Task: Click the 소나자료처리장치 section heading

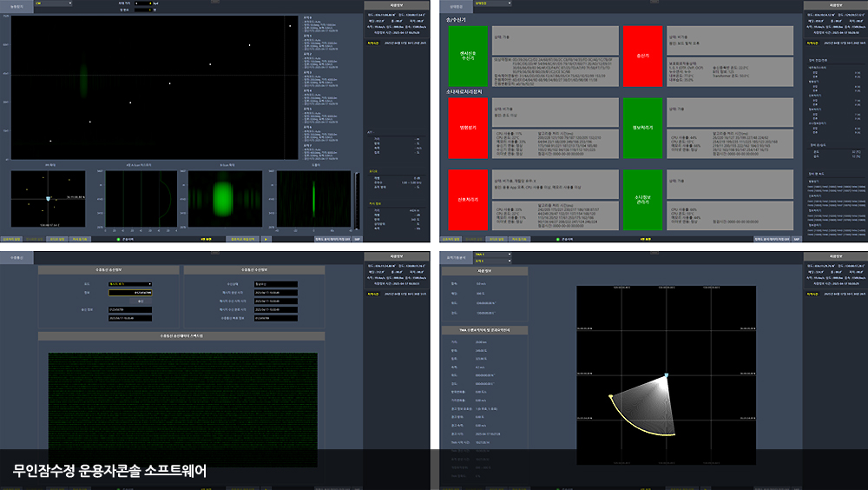Action: (464, 91)
